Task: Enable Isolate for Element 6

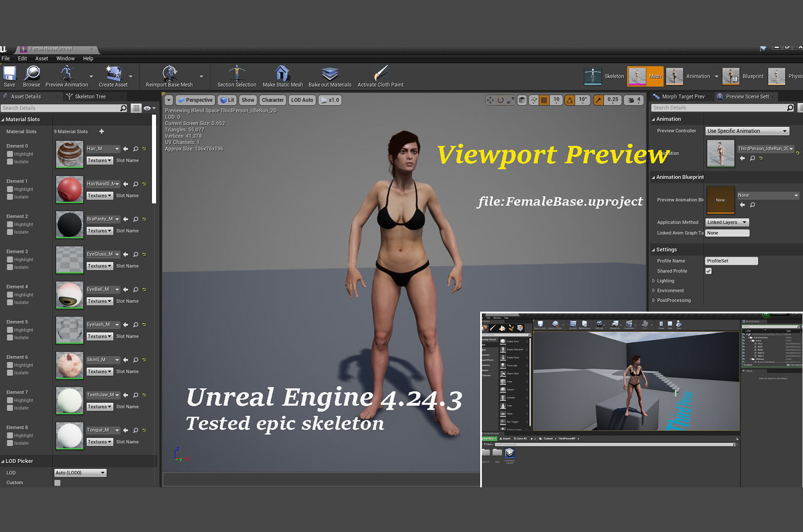Action: coord(10,372)
